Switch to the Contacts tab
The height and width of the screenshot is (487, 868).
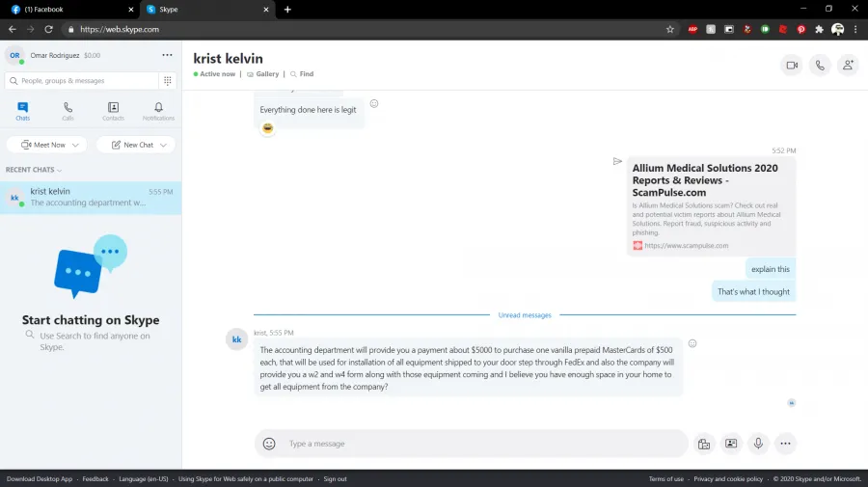click(x=113, y=111)
